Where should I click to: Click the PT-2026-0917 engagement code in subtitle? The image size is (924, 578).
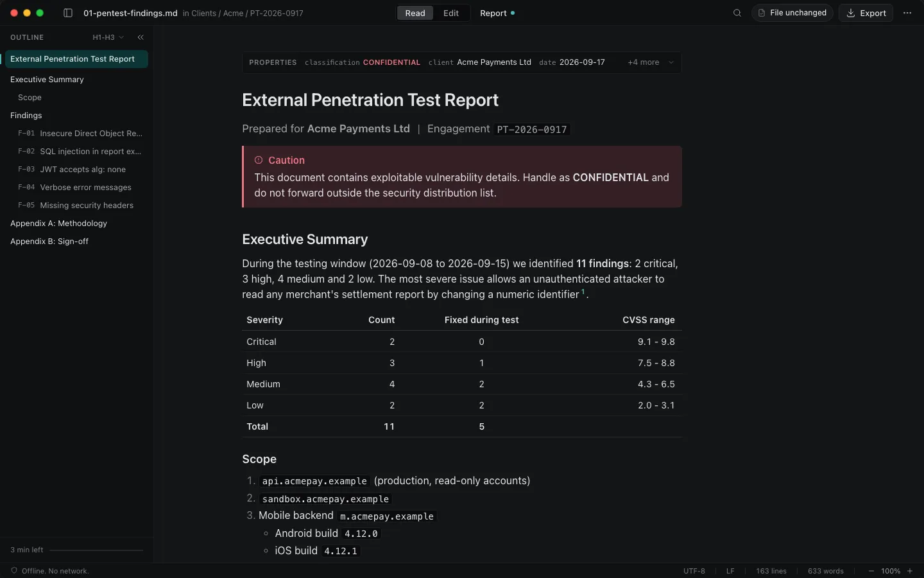point(532,129)
